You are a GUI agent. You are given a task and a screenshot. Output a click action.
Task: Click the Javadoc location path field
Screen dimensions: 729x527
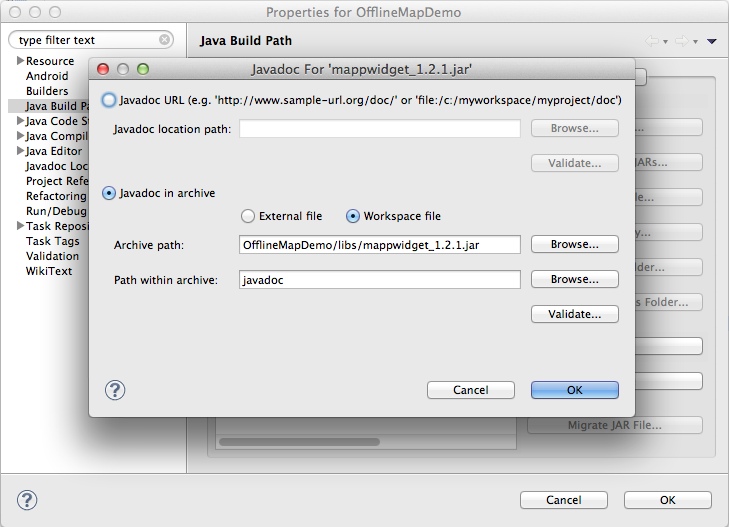coord(380,129)
